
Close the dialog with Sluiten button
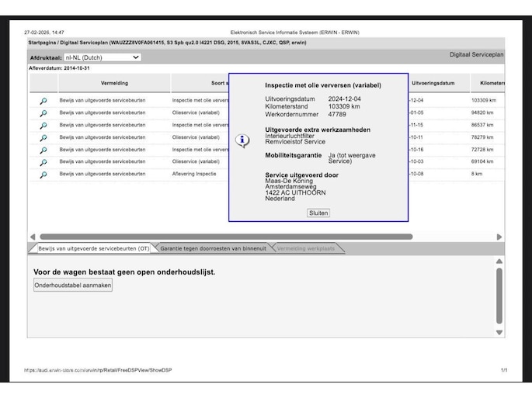pos(318,213)
